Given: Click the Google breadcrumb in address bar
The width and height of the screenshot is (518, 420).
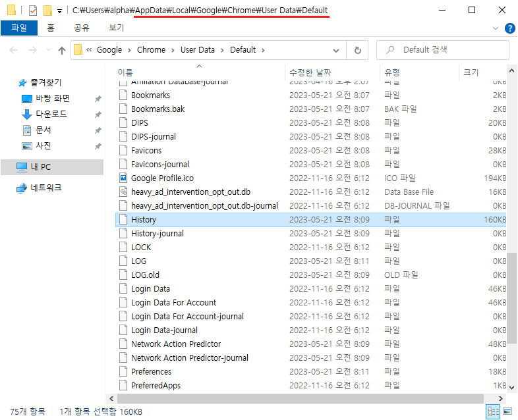Looking at the screenshot, I should click(109, 50).
